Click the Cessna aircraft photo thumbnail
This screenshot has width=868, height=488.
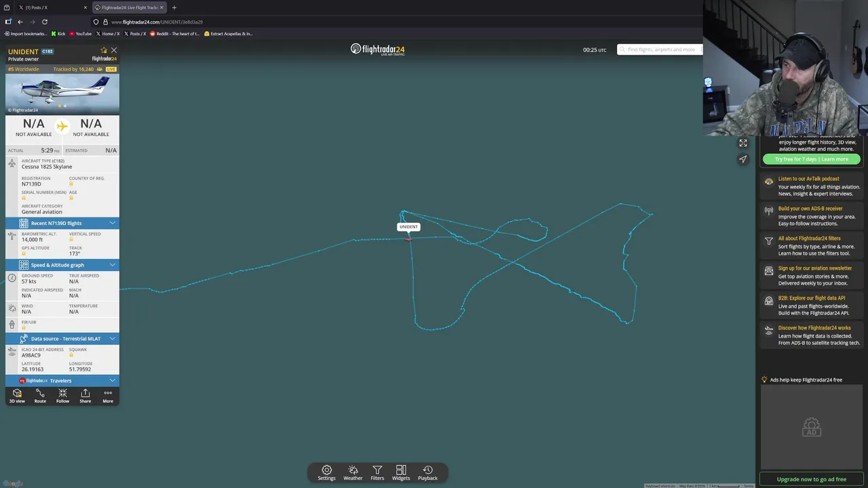tap(62, 94)
